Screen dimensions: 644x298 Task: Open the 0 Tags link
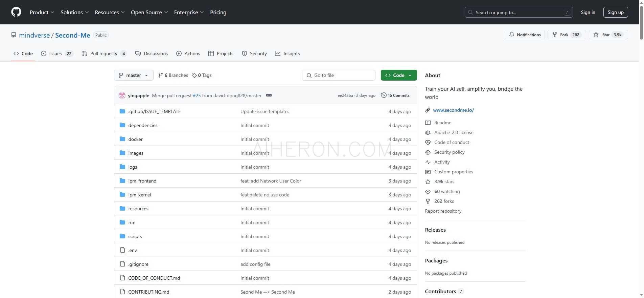(202, 75)
